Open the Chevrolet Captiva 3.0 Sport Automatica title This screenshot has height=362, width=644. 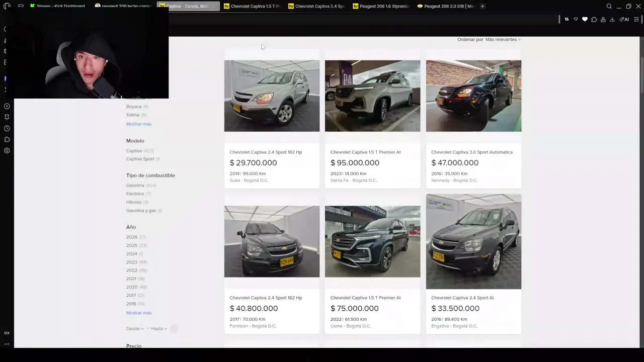(x=472, y=152)
